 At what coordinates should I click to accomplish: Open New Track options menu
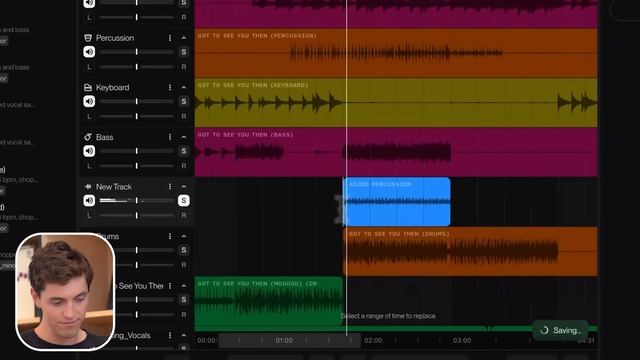(170, 187)
